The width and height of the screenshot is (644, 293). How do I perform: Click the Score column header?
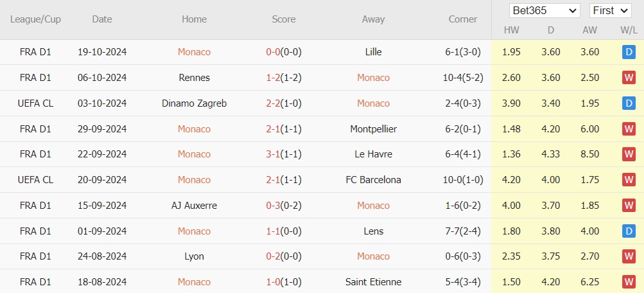coord(284,19)
